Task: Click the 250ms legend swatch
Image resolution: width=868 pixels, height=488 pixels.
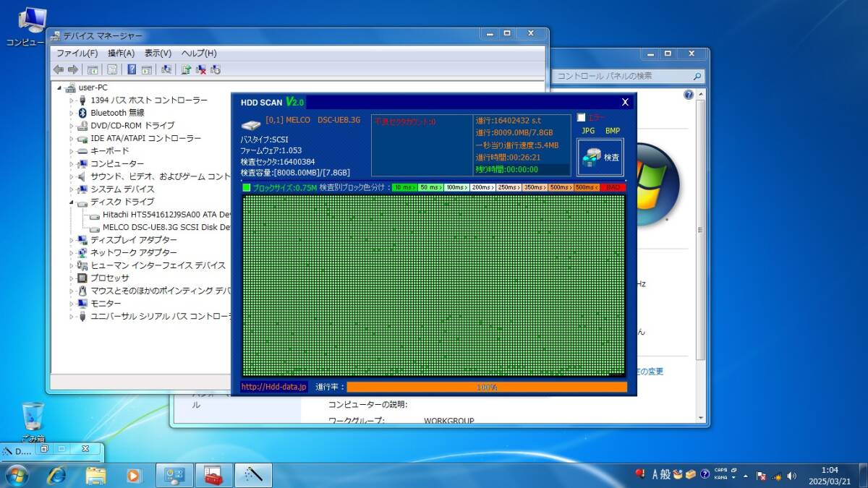Action: click(509, 187)
